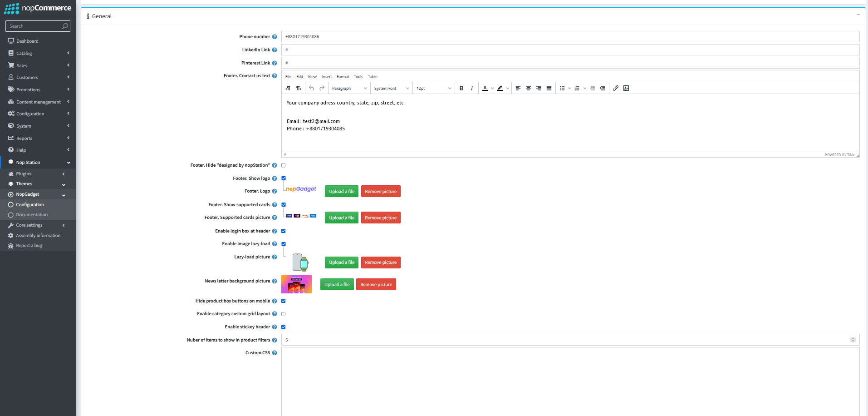Open the editor Table menu

pyautogui.click(x=373, y=77)
